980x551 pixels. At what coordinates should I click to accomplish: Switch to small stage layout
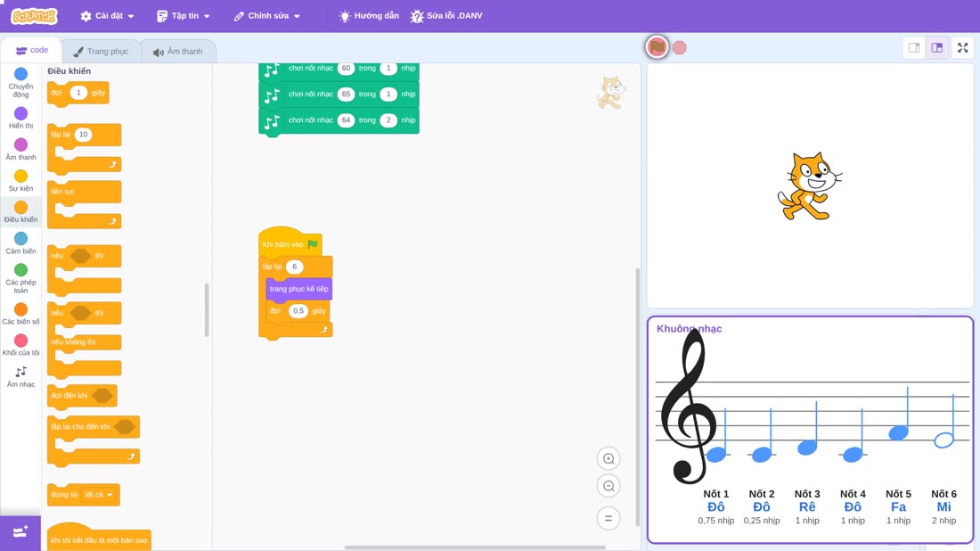coord(914,47)
